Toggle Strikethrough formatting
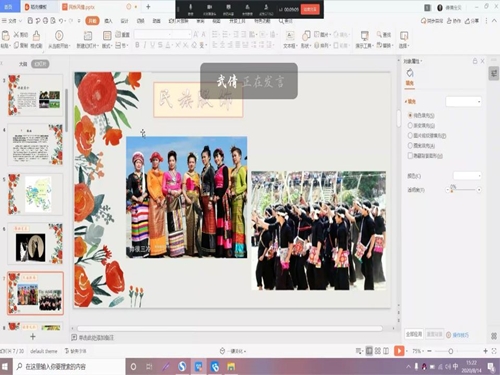The image size is (500, 375). [x=160, y=45]
